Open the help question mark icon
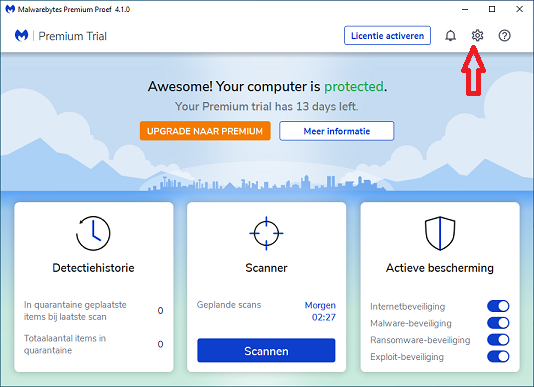This screenshot has width=534, height=387. 504,35
